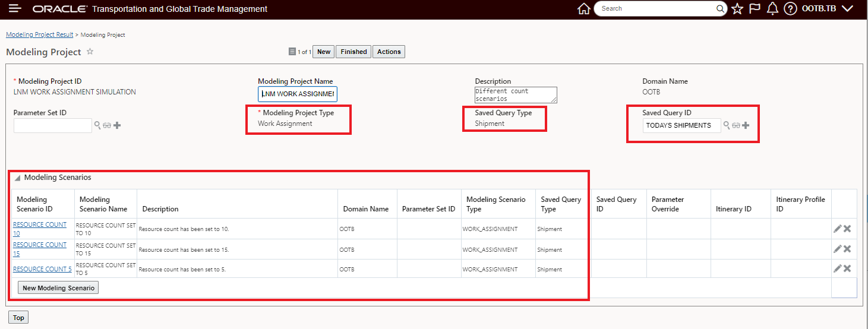Click New Modeling Scenario button
The image size is (868, 329).
(x=58, y=288)
